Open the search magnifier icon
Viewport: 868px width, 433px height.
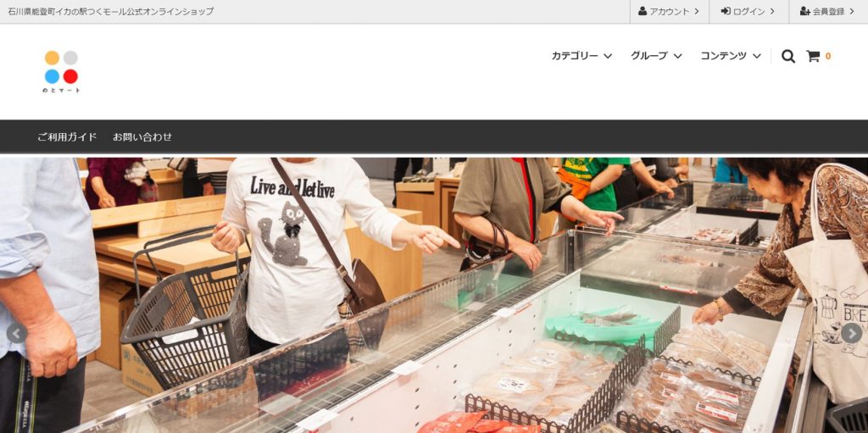click(x=788, y=56)
